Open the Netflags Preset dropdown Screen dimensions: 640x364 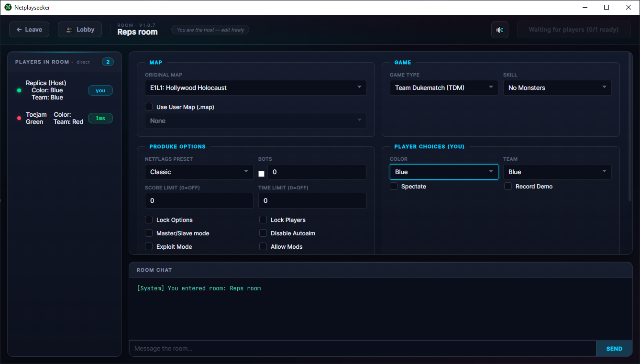pyautogui.click(x=199, y=172)
